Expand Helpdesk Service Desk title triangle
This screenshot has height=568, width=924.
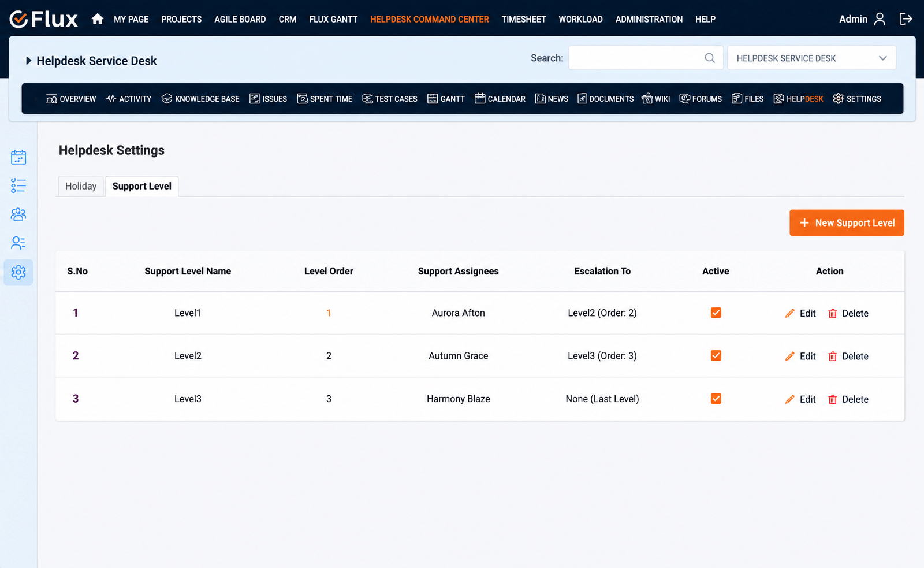28,61
